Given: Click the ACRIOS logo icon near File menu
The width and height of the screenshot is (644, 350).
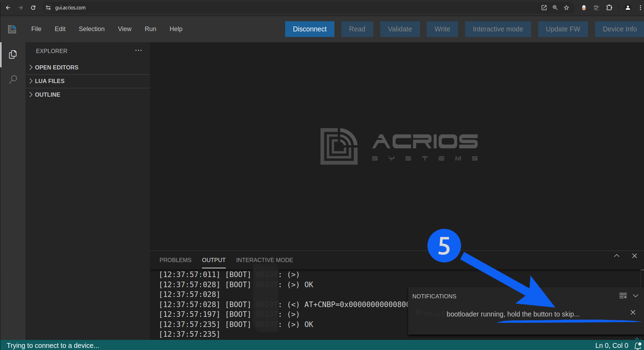Looking at the screenshot, I should pos(12,29).
